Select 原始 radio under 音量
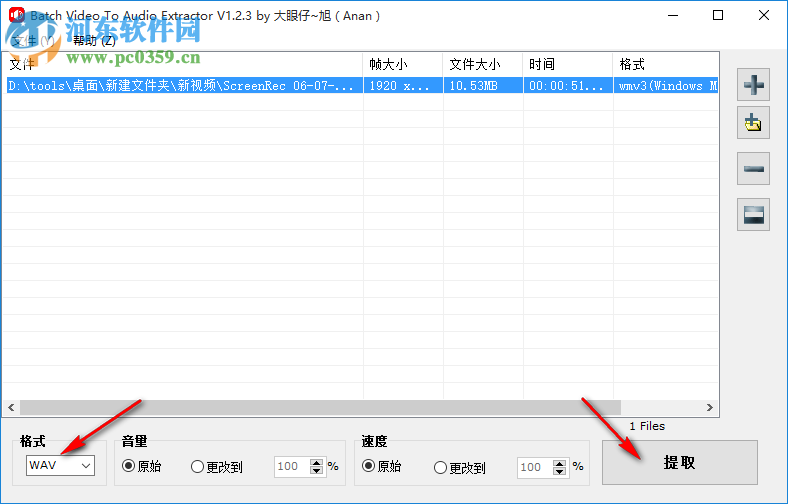The height and width of the screenshot is (504, 788). (x=142, y=466)
